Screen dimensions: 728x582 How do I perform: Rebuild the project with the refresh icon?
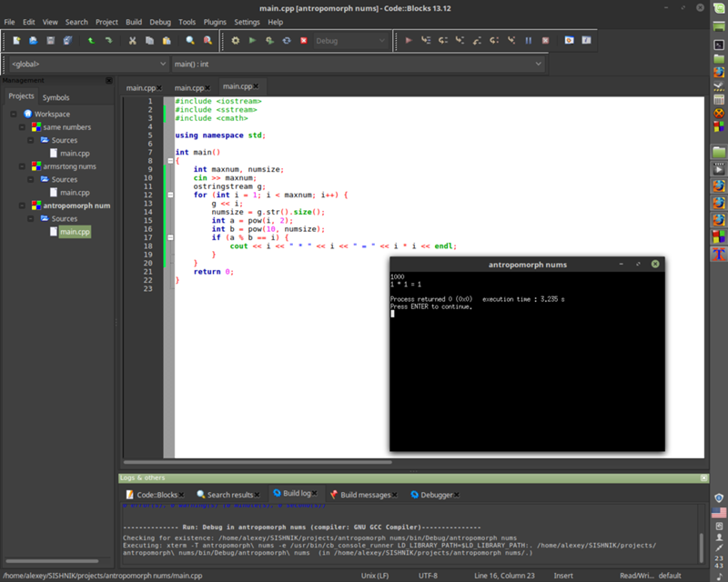[x=287, y=41]
